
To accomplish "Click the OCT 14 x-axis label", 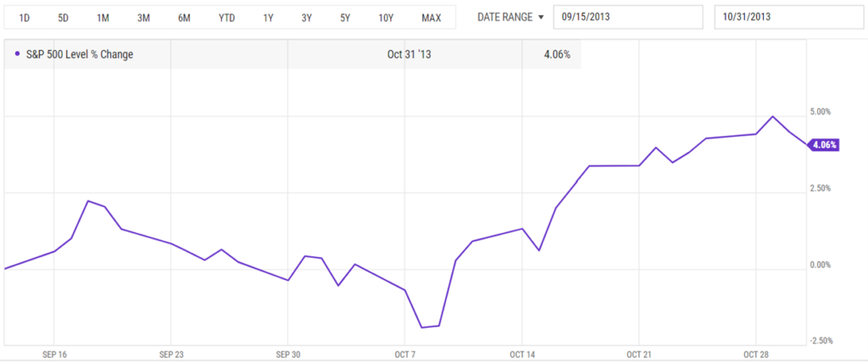I will point(522,354).
